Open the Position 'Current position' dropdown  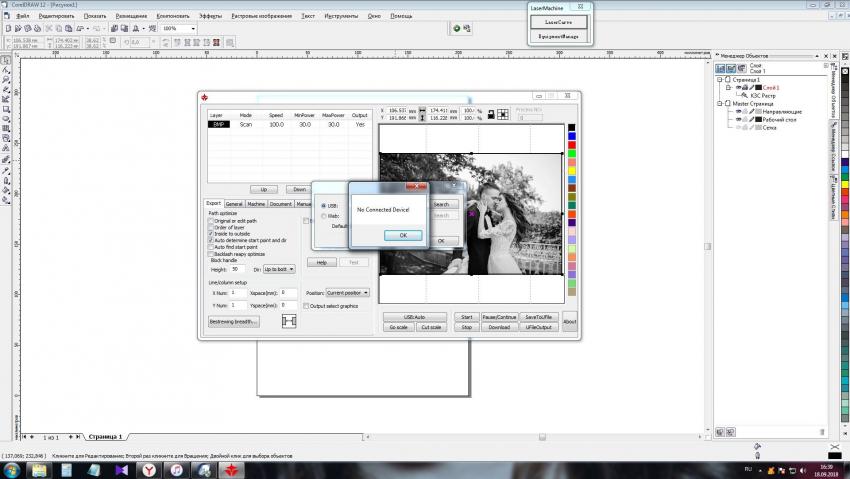pos(348,293)
